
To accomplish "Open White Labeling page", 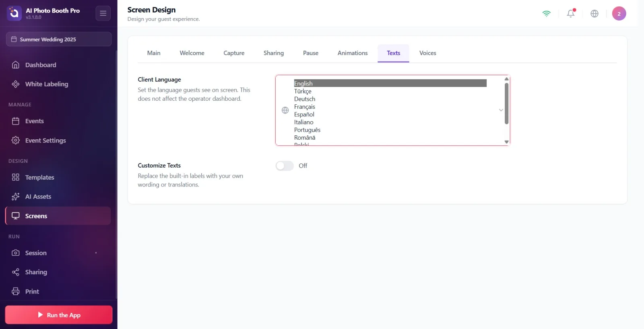I will (58, 84).
